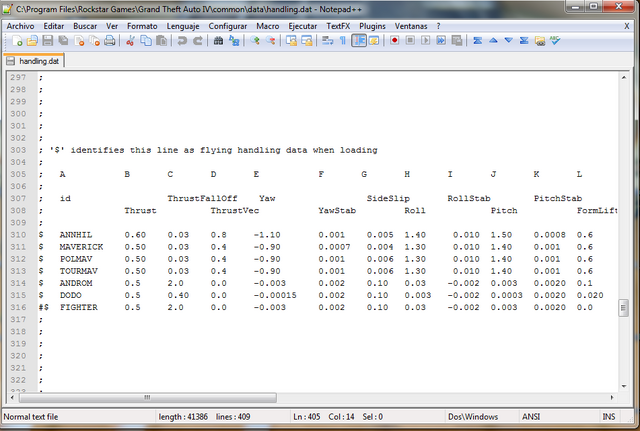Open the Formato menu
This screenshot has width=640, height=431.
point(142,26)
